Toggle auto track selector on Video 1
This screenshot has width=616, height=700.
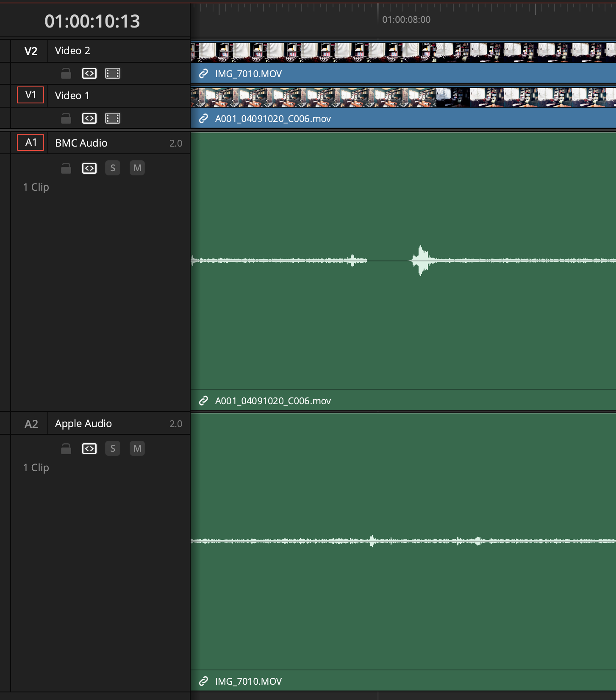click(89, 118)
